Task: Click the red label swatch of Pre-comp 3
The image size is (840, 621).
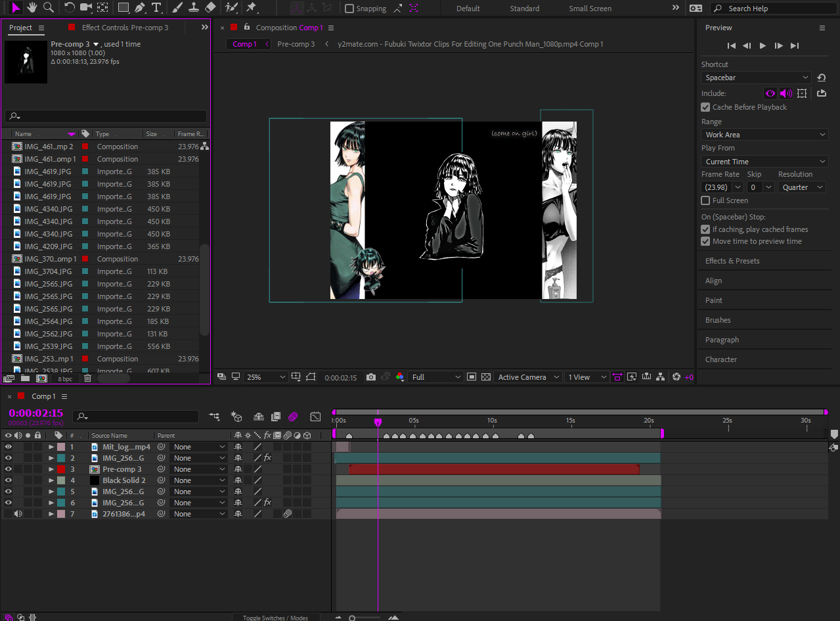Action: point(61,469)
